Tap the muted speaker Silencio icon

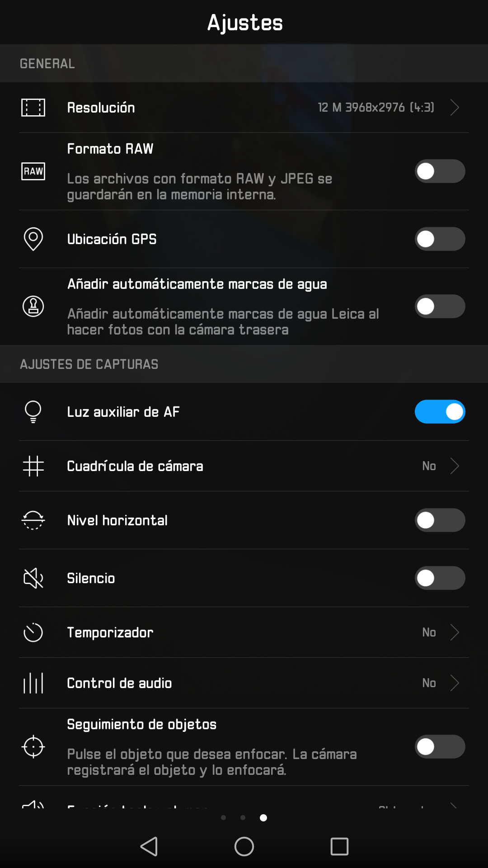point(33,578)
